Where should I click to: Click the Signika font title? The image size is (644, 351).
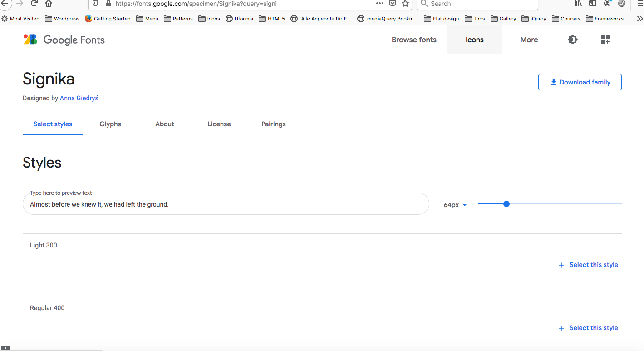[x=49, y=79]
